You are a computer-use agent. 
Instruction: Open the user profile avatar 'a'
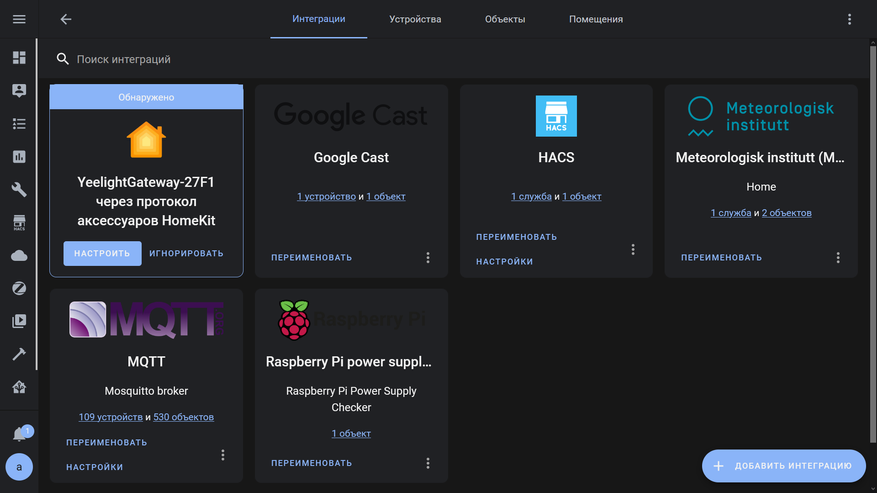click(19, 467)
